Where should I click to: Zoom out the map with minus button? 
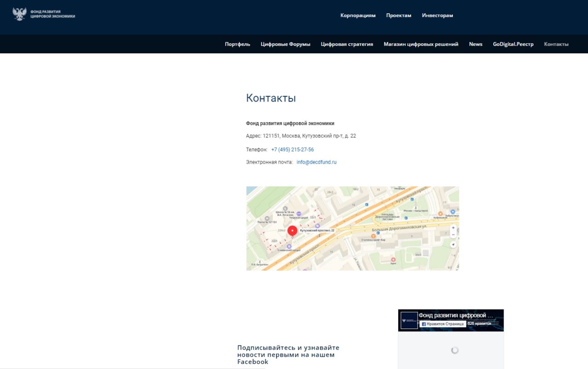pos(453,234)
